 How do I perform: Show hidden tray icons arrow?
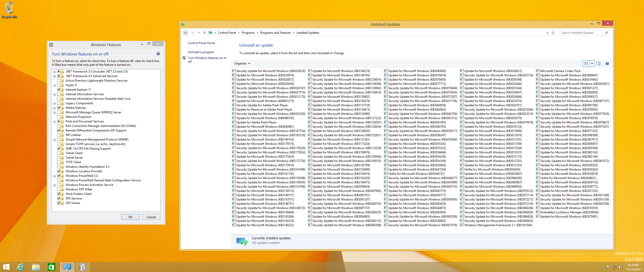click(602, 267)
